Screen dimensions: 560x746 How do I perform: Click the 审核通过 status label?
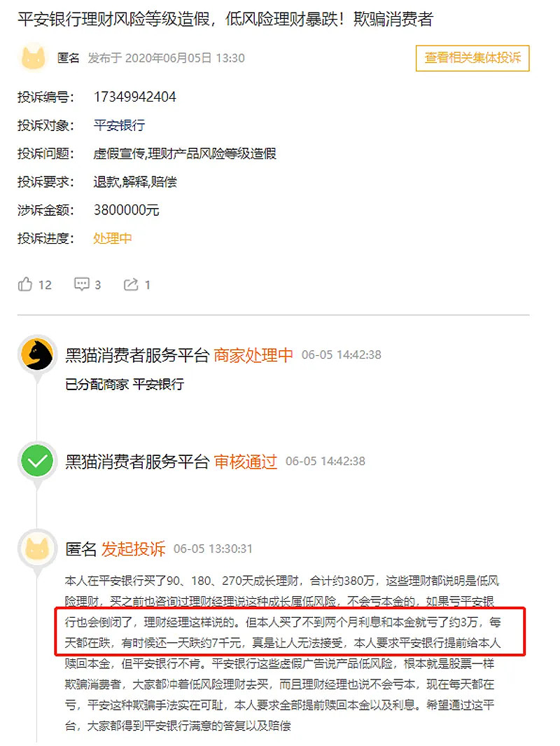(x=245, y=462)
